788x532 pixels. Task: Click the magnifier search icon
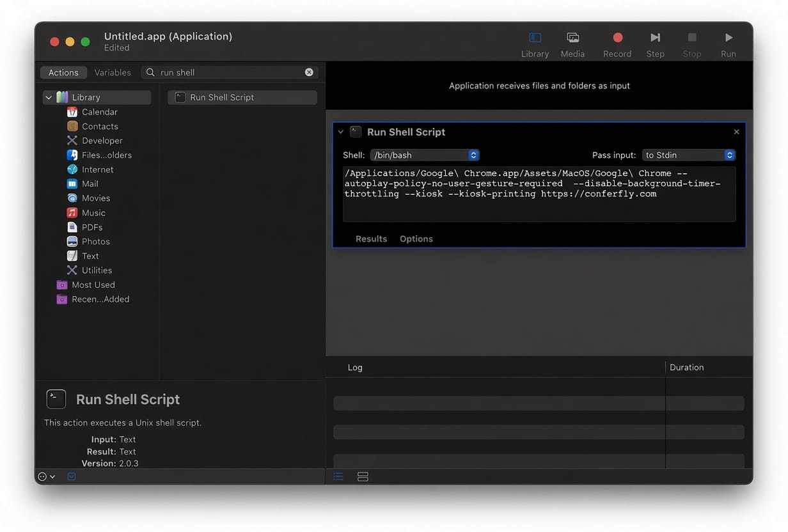point(150,72)
